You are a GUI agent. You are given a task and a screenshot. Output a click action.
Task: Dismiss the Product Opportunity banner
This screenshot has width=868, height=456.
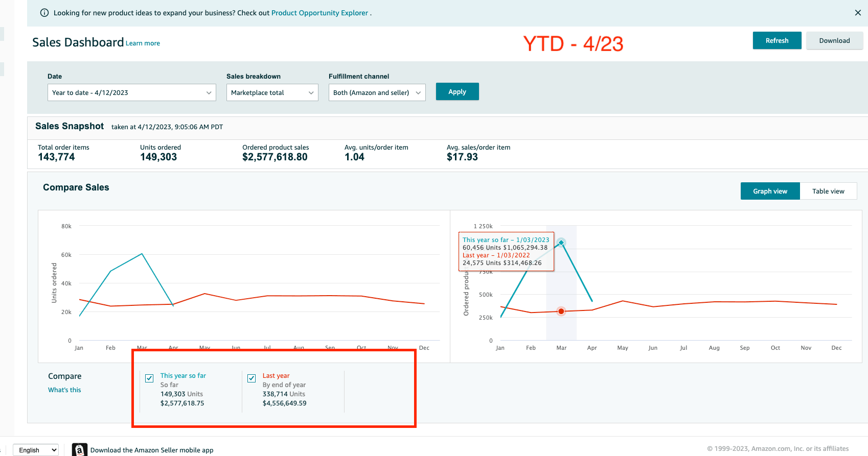coord(858,13)
